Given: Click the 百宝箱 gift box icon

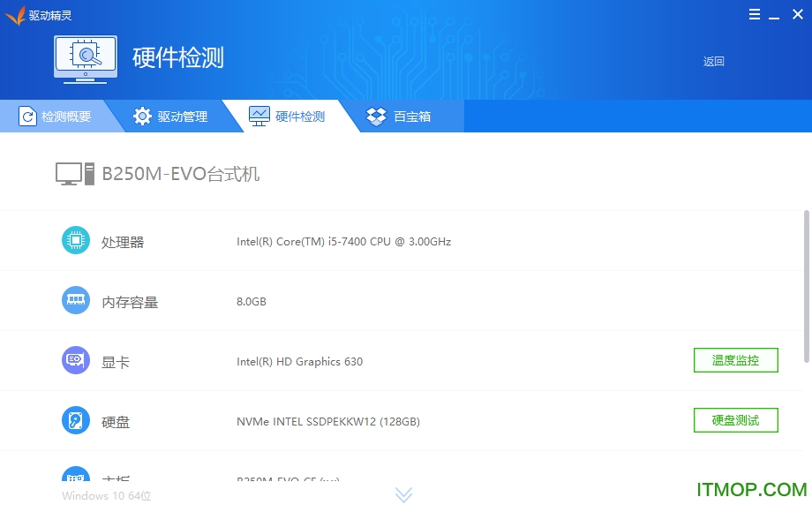Looking at the screenshot, I should 376,116.
